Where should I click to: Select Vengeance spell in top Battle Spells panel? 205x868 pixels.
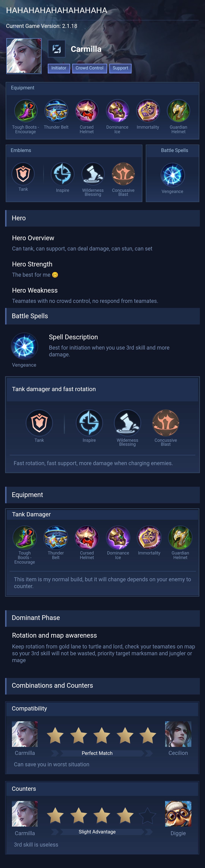172,175
